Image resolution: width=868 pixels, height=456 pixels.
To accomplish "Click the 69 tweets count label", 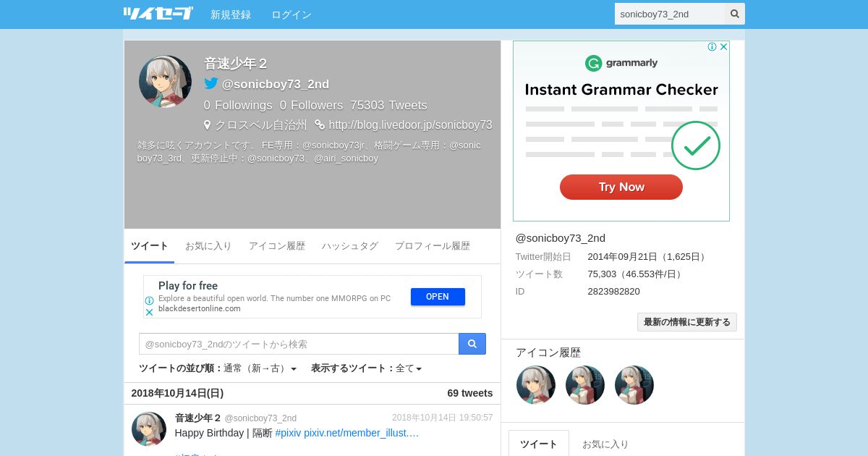I will pyautogui.click(x=470, y=393).
